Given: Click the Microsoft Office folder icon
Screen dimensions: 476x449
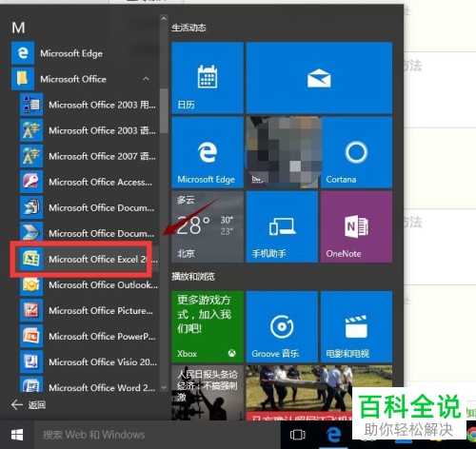Looking at the screenshot, I should 23,79.
